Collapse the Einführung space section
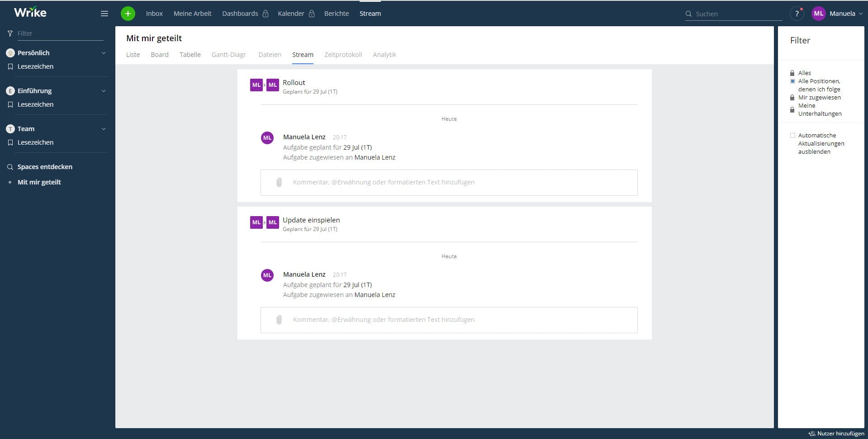 point(104,90)
